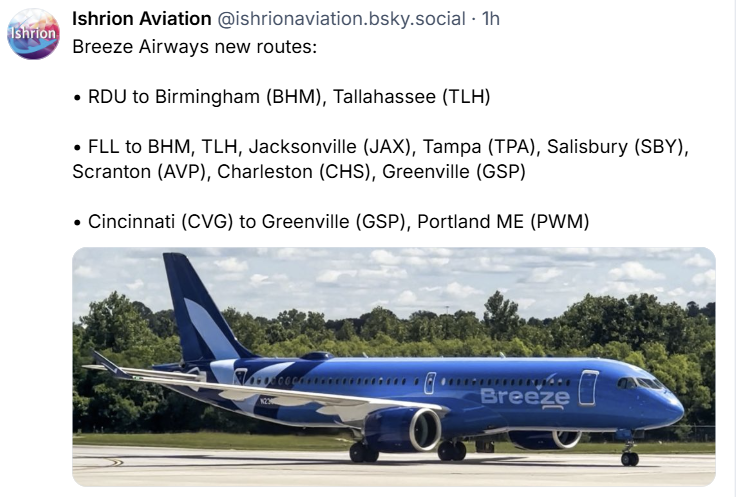The height and width of the screenshot is (497, 741).
Task: Open the post via its 1h timestamp
Action: point(491,19)
